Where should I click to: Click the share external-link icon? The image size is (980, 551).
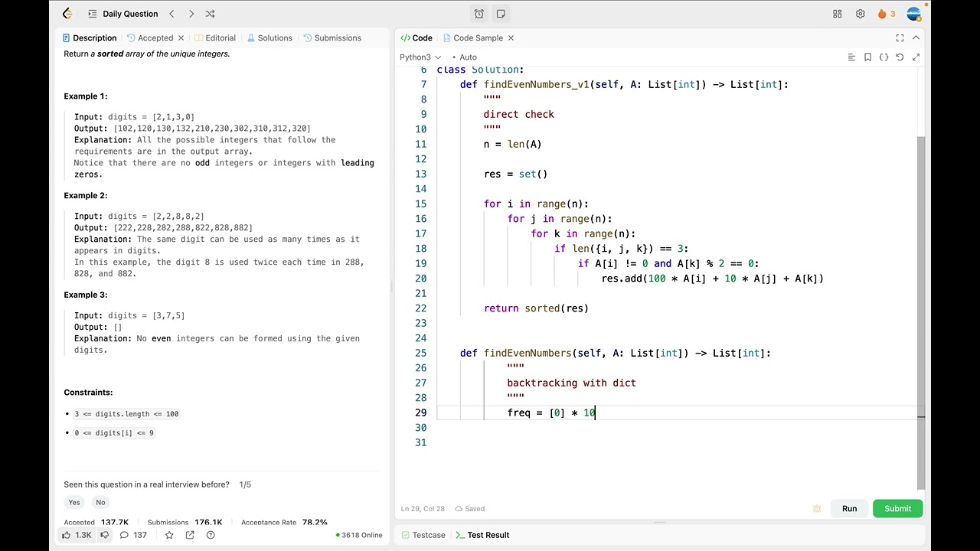190,535
